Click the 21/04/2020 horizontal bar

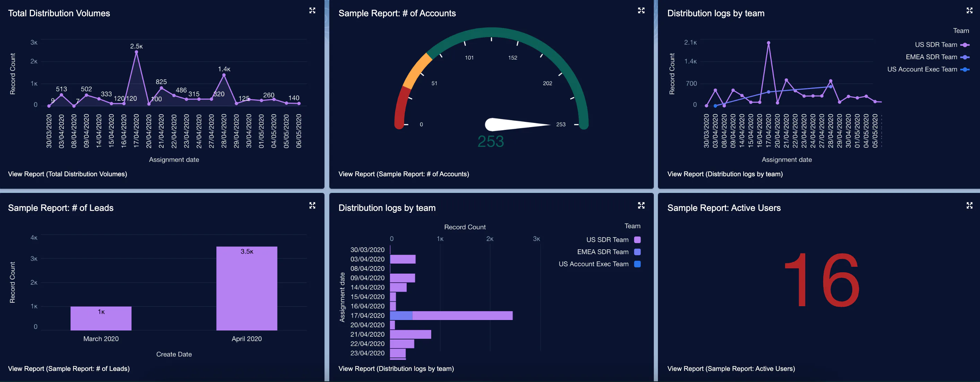coord(410,335)
